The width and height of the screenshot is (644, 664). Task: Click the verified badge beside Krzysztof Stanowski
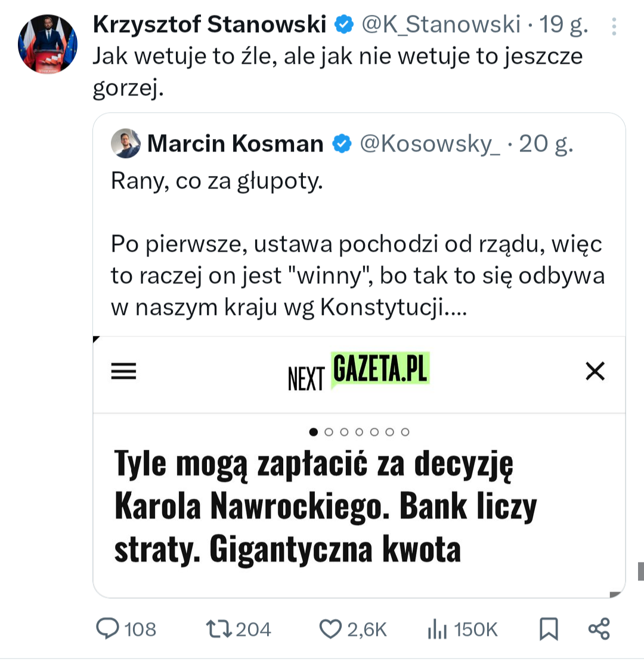(x=344, y=24)
